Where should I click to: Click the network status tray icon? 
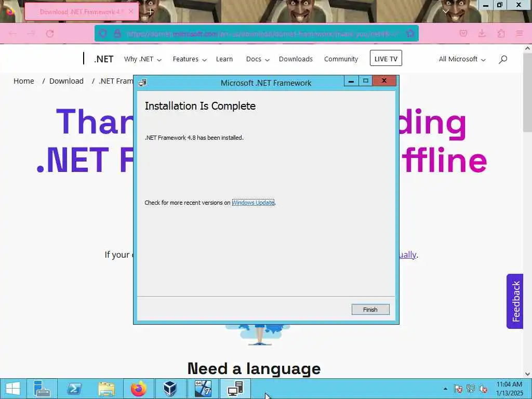click(471, 389)
